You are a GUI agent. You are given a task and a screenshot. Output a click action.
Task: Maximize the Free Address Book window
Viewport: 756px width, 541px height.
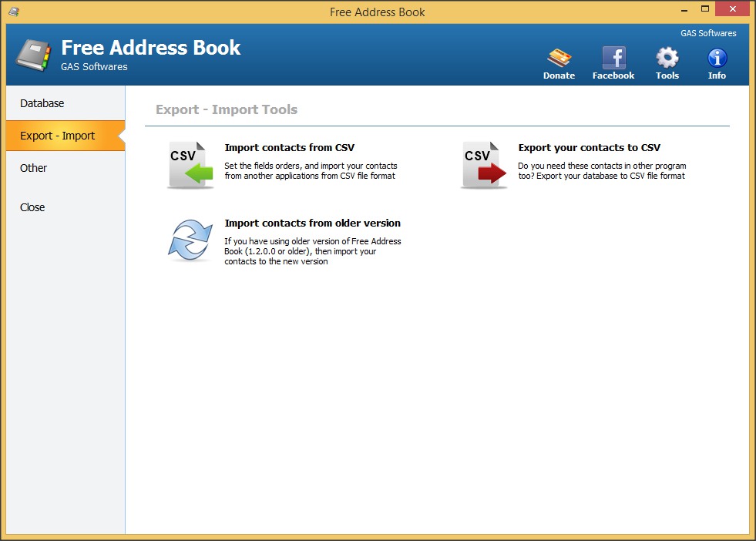[705, 9]
